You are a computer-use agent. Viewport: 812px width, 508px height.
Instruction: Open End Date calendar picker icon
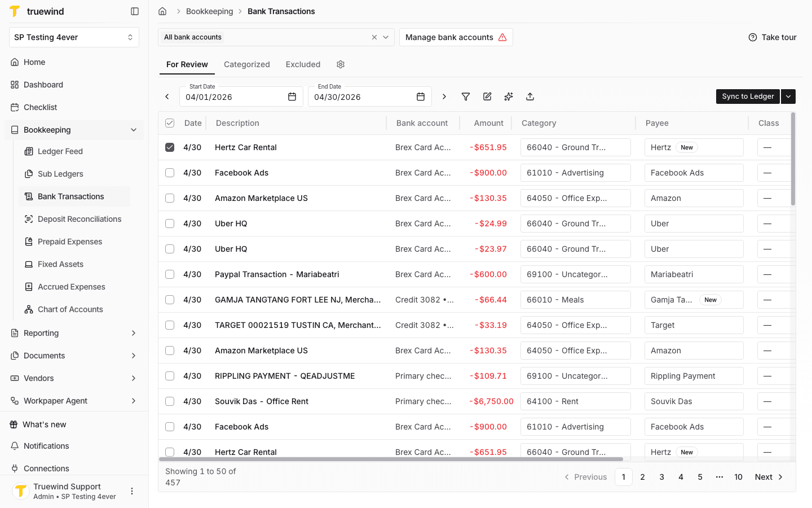pos(421,97)
